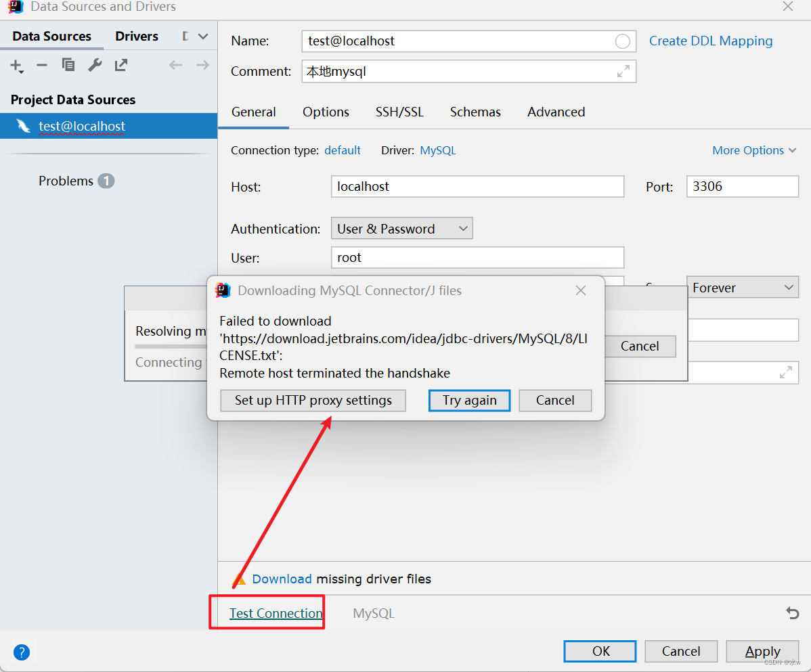Add a new data source with plus icon
811x672 pixels.
tap(16, 66)
